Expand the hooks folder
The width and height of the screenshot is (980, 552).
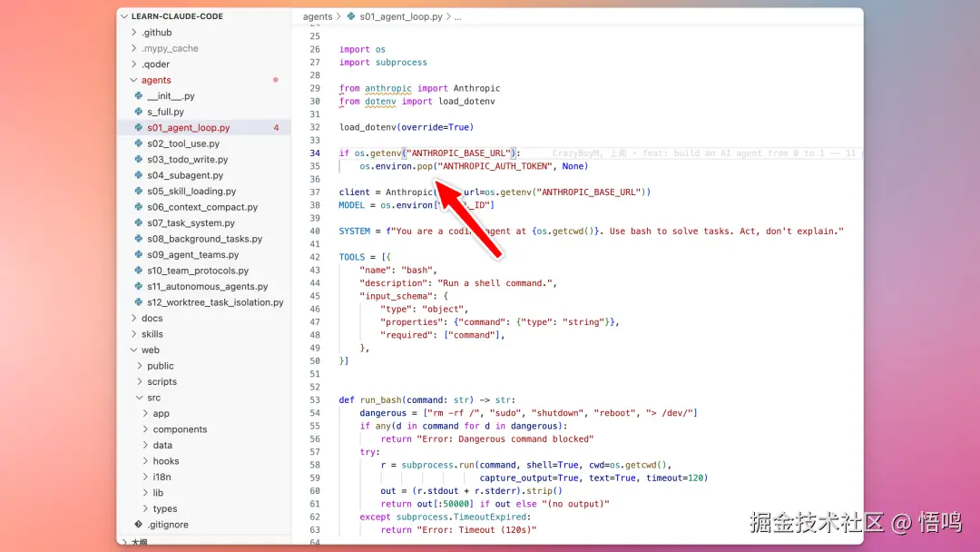point(145,460)
